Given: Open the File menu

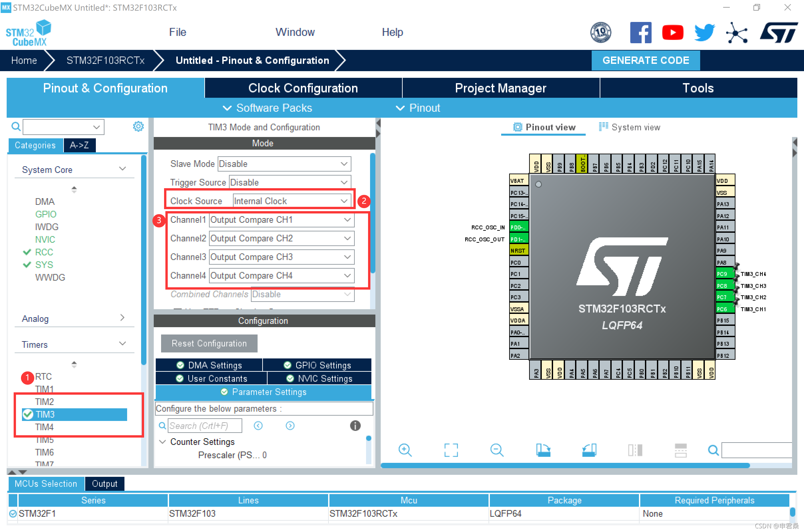Looking at the screenshot, I should pyautogui.click(x=178, y=32).
